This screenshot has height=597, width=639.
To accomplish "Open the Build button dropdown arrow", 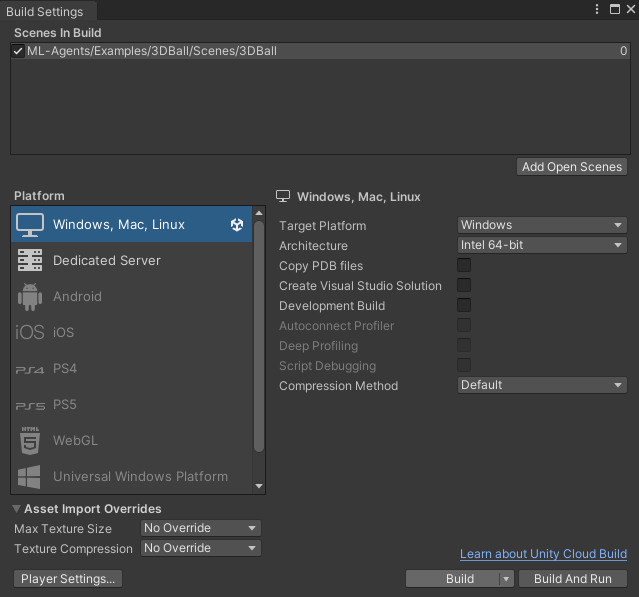I will coord(506,579).
